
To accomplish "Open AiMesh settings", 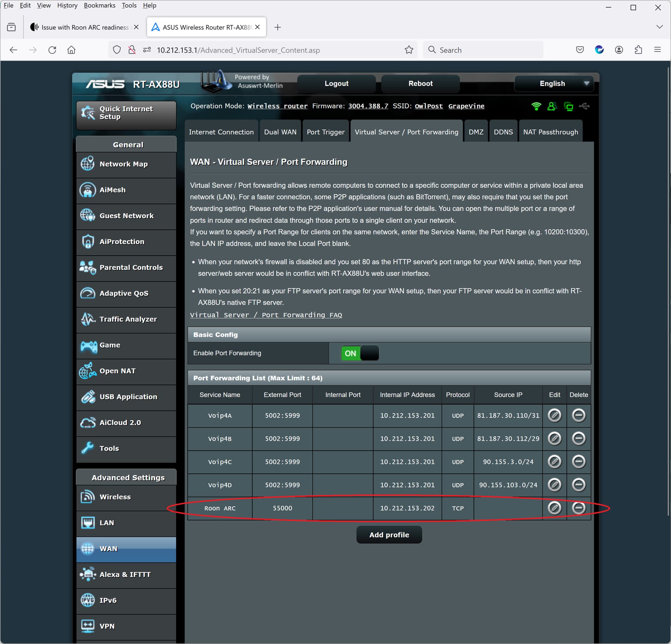I will [126, 190].
